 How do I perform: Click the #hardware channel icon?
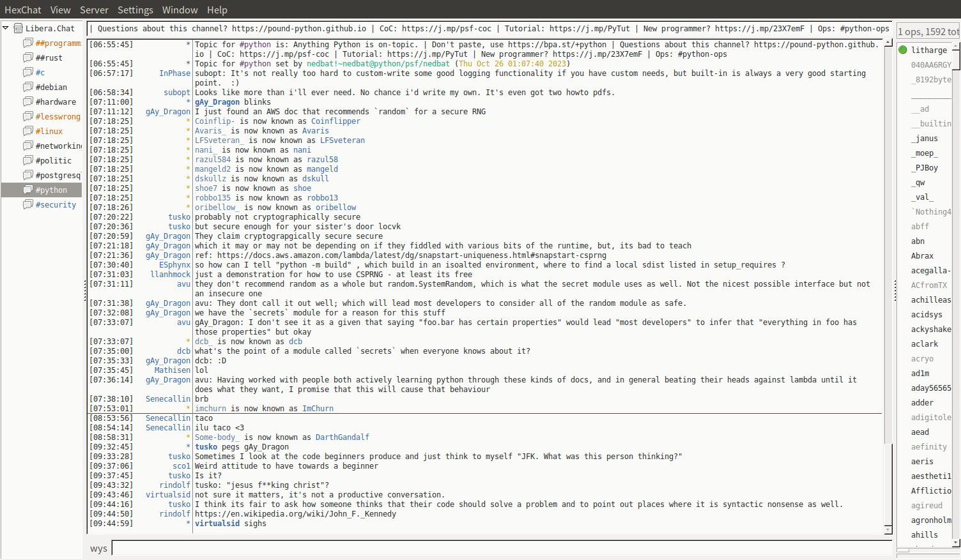point(28,102)
